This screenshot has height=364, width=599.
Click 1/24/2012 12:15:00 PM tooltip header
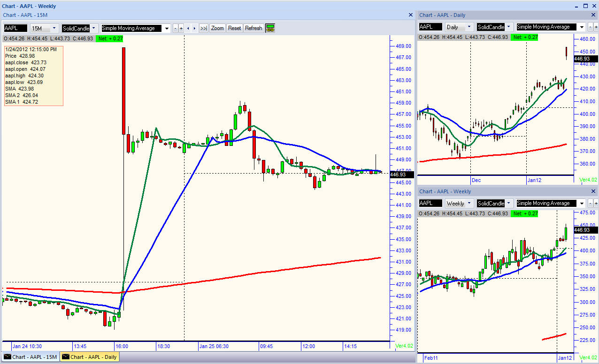[x=31, y=49]
